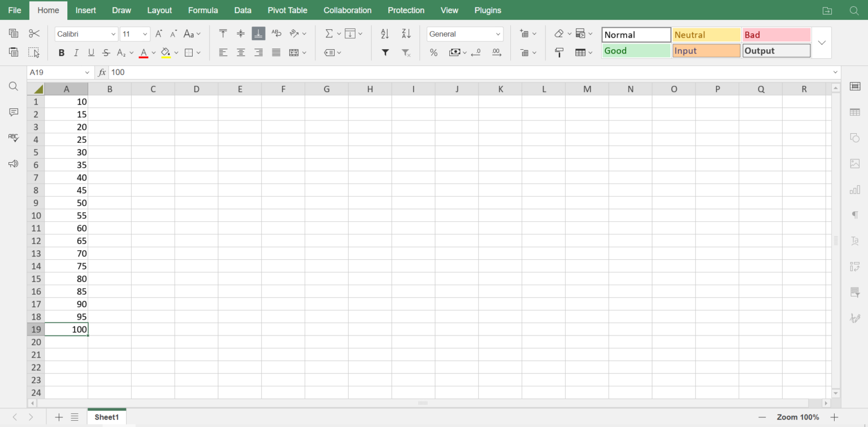Open the Comments panel

[13, 112]
